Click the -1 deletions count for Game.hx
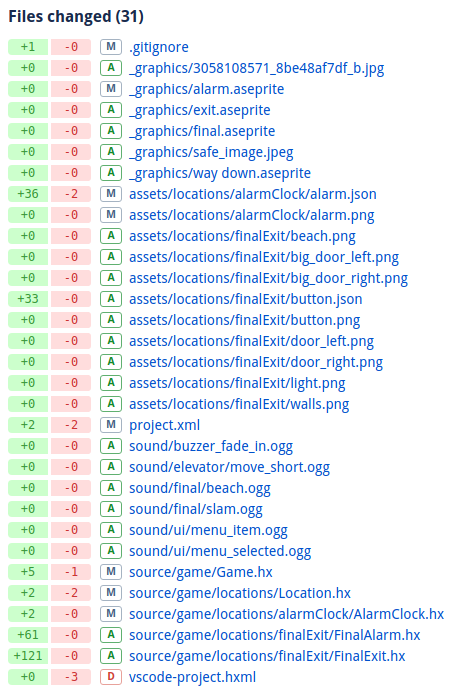The image size is (452, 692). point(71,572)
